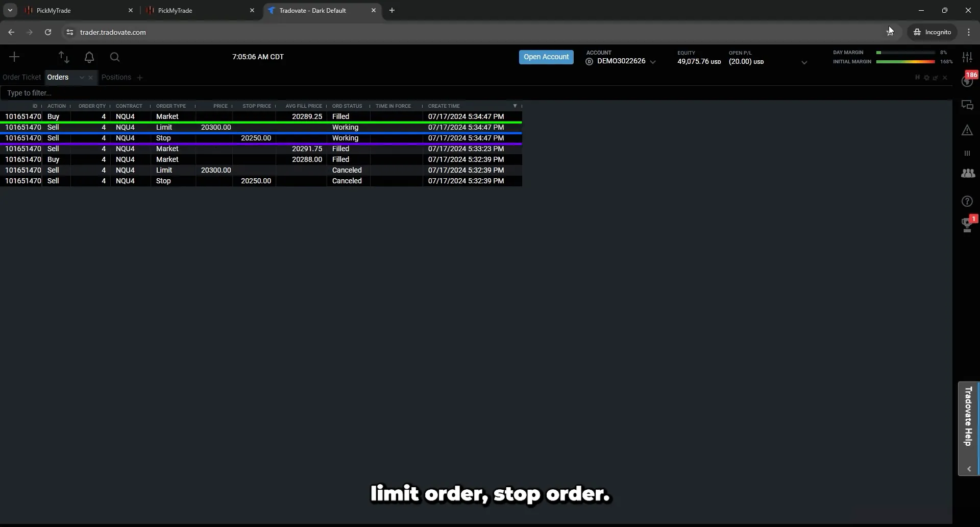The width and height of the screenshot is (980, 527).
Task: Sort by the CREATE TIME column header
Action: tap(444, 106)
